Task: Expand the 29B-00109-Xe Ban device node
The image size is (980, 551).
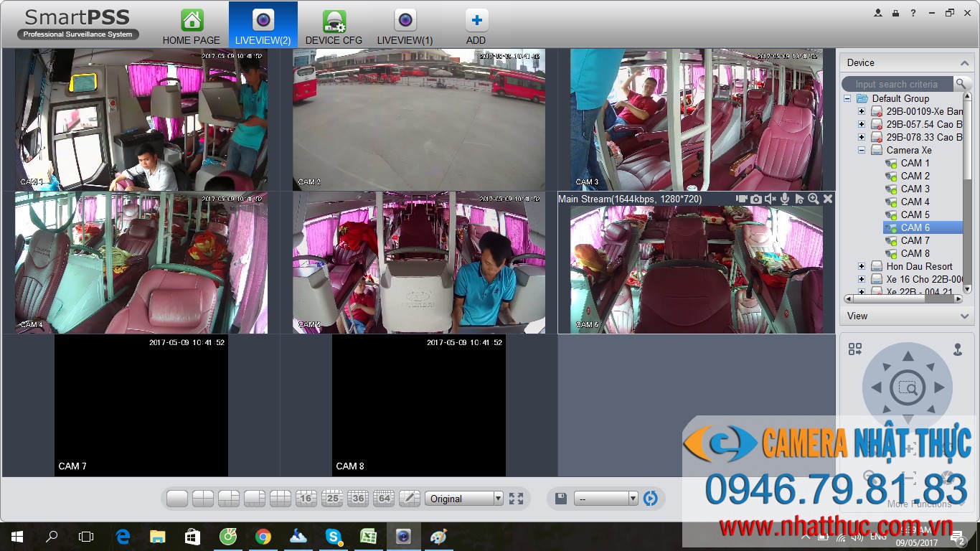Action: coord(862,111)
